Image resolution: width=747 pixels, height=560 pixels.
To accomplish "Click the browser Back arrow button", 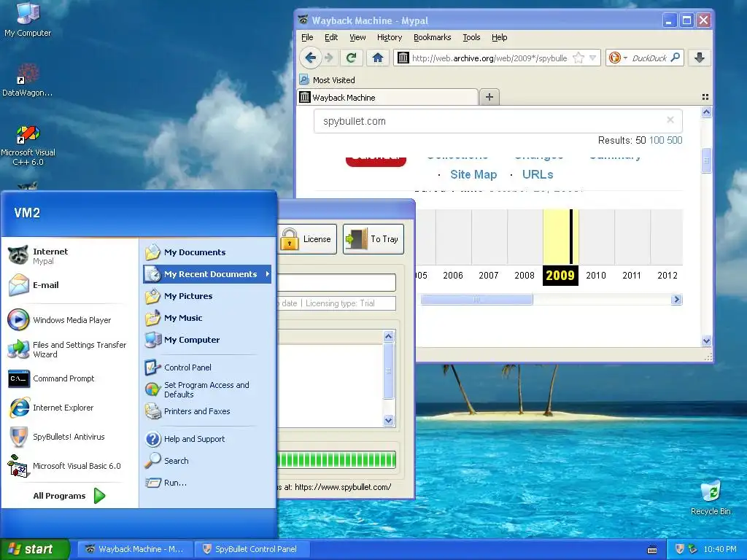I will click(311, 58).
